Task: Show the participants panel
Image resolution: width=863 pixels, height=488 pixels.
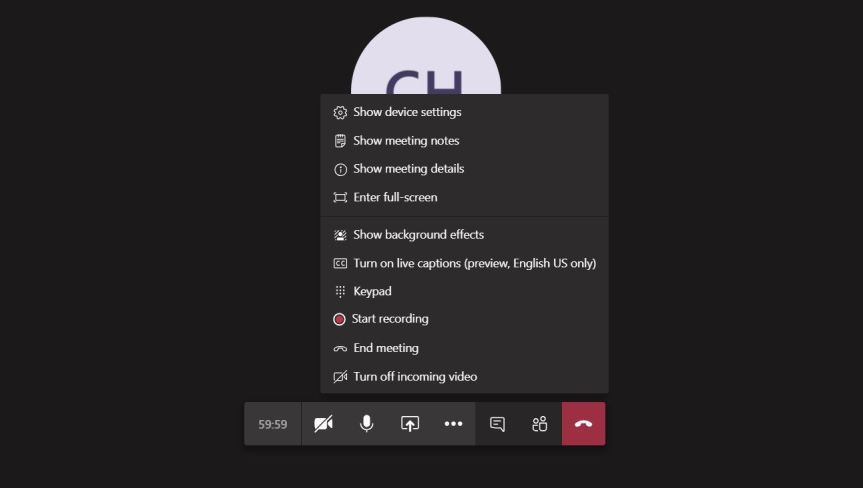Action: [x=540, y=424]
